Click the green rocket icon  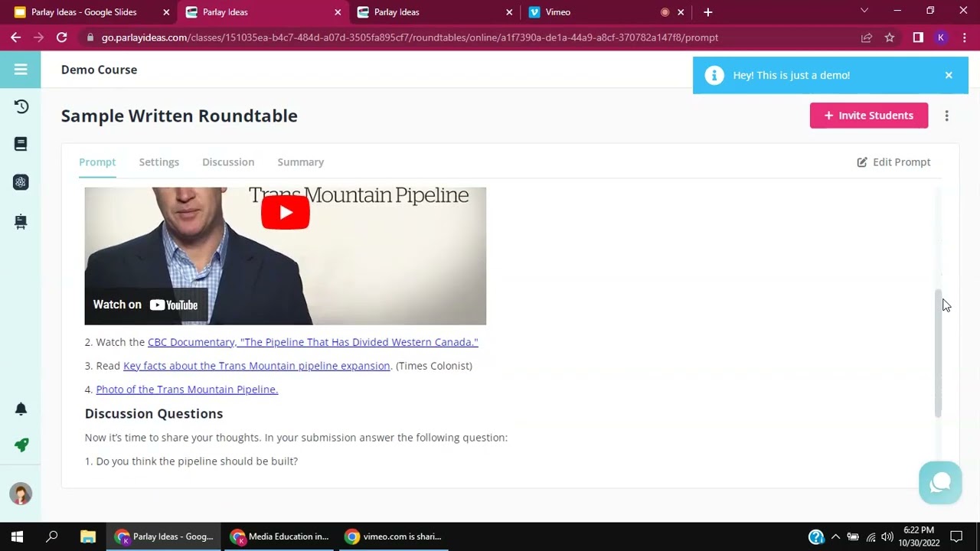tap(21, 445)
